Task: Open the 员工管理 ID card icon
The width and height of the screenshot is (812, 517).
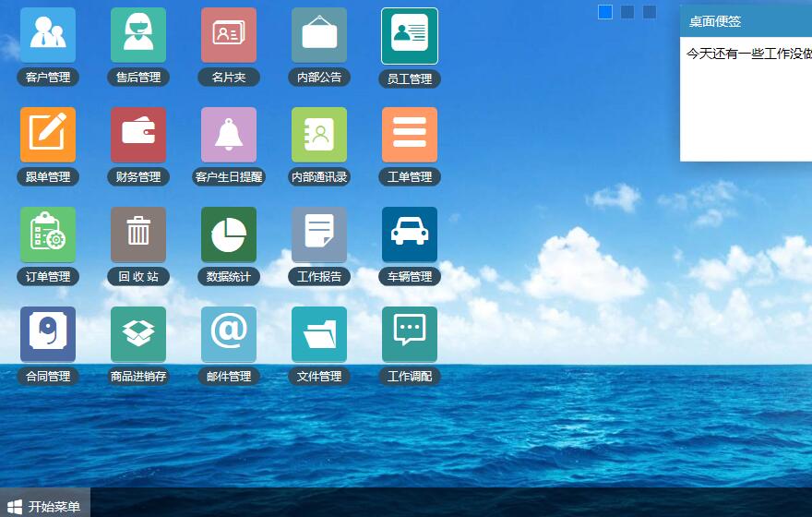Action: pos(410,36)
